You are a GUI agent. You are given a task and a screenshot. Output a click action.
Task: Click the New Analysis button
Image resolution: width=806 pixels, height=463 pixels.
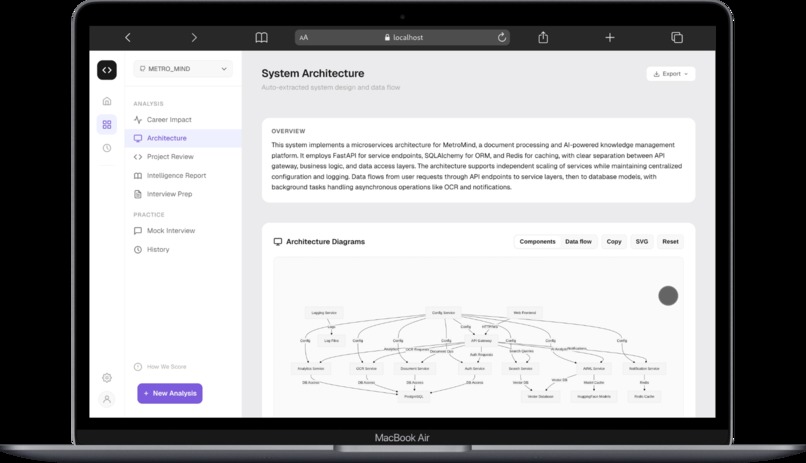[170, 393]
